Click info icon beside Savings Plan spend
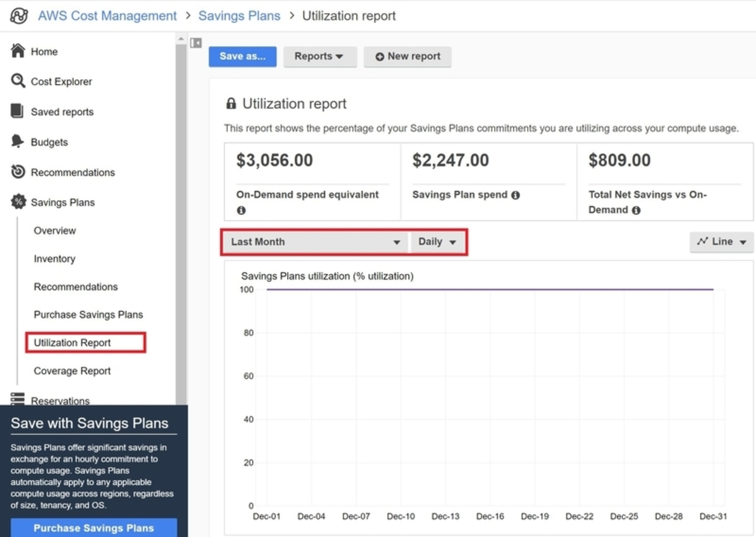 click(x=515, y=195)
